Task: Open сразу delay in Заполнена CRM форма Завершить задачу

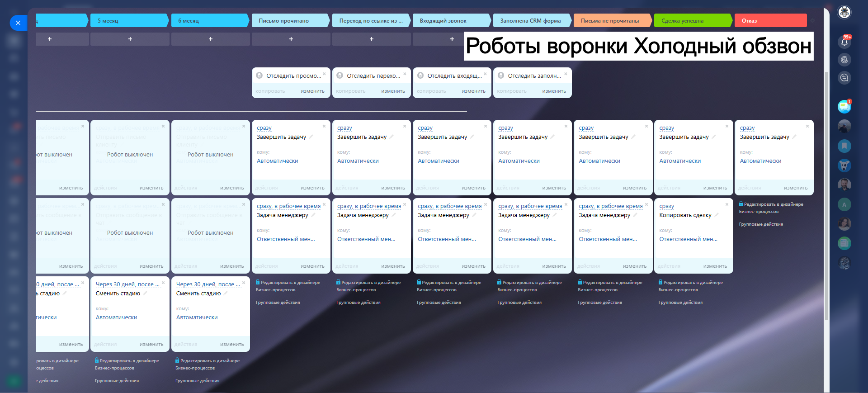Action: coord(505,128)
